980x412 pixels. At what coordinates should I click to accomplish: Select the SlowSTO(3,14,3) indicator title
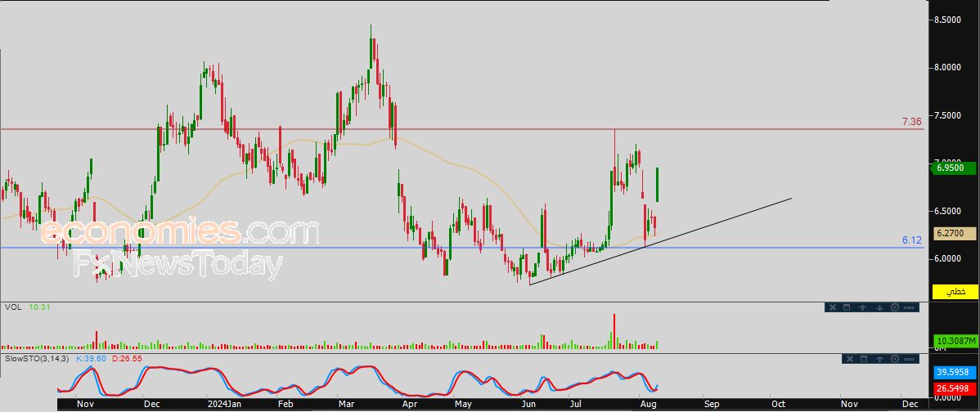(38, 359)
